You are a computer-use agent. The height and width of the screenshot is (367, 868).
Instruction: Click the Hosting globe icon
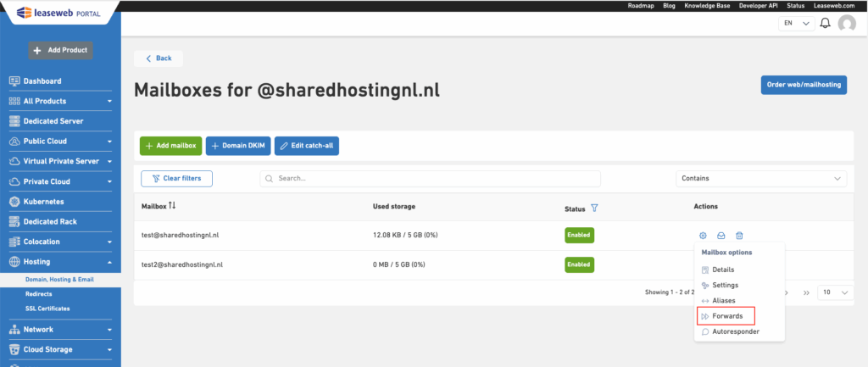(15, 262)
